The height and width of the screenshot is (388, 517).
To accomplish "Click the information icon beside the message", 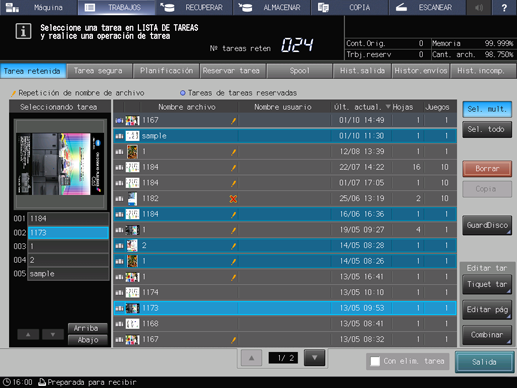I will point(23,31).
